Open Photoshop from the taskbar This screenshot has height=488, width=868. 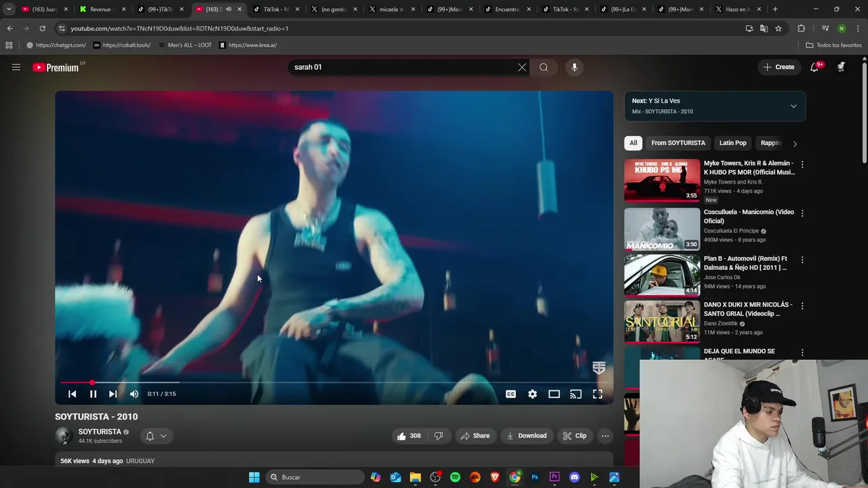point(534,477)
